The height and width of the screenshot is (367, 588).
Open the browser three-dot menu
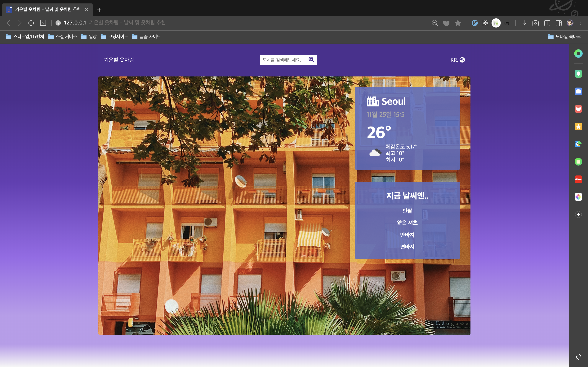[x=581, y=23]
